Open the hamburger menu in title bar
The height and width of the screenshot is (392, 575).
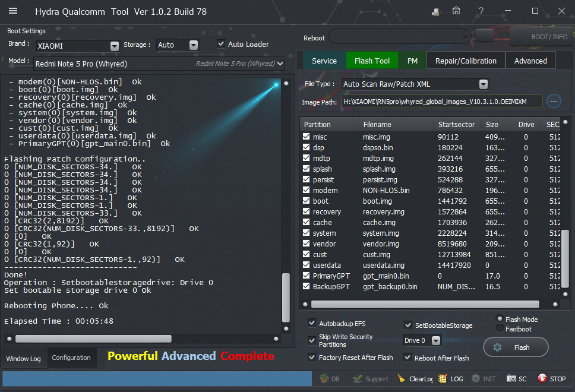[x=13, y=11]
